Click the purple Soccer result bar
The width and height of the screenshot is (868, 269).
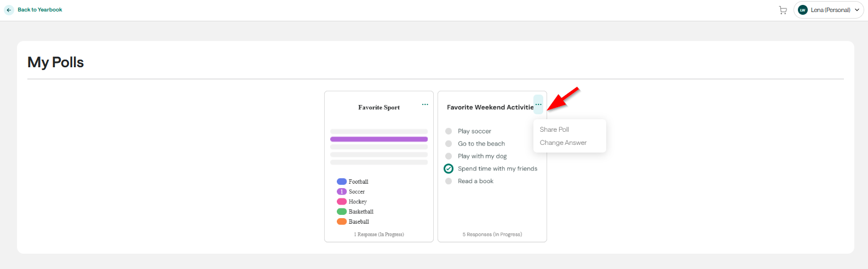(379, 139)
